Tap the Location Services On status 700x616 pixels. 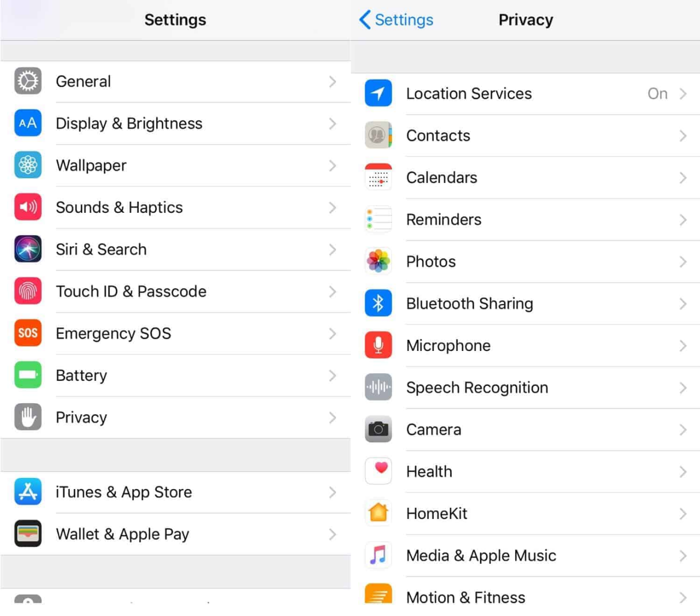point(657,93)
